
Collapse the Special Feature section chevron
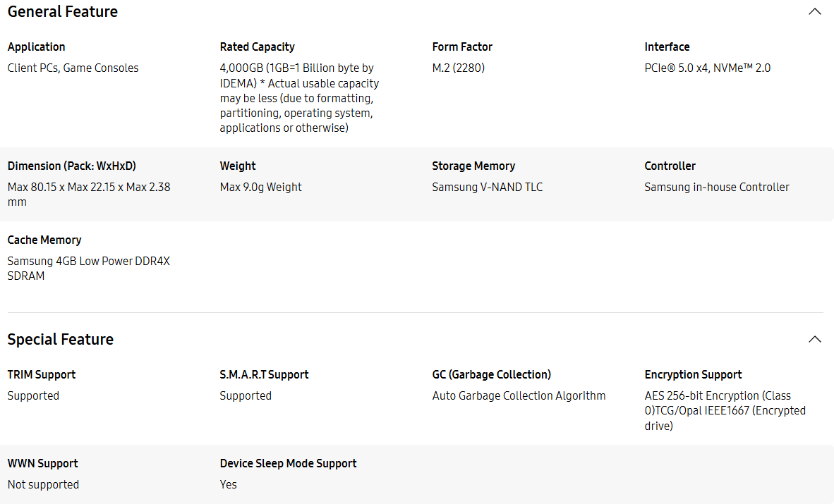coord(814,339)
